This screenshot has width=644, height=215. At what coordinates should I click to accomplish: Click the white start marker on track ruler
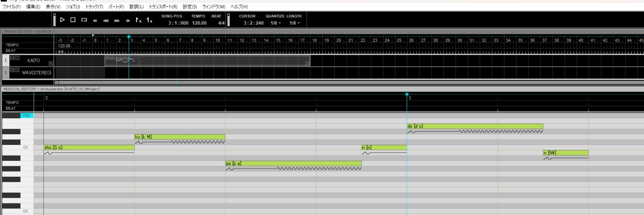(x=93, y=36)
